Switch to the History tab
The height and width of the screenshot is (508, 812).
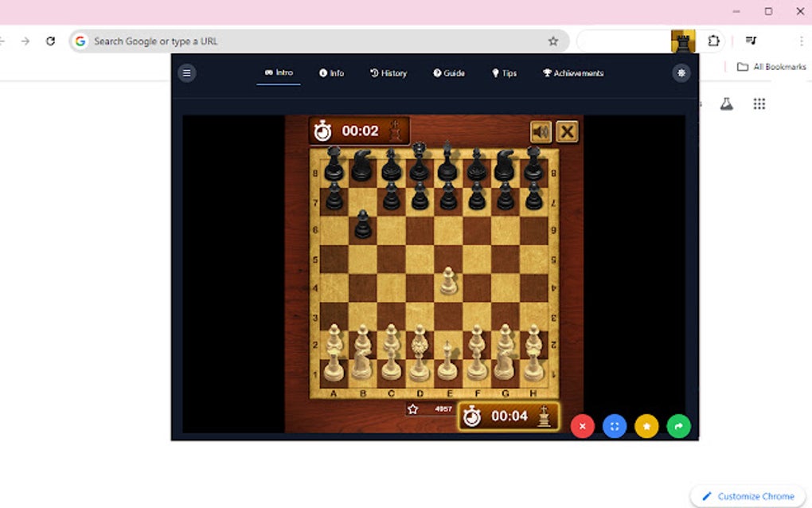pyautogui.click(x=389, y=72)
